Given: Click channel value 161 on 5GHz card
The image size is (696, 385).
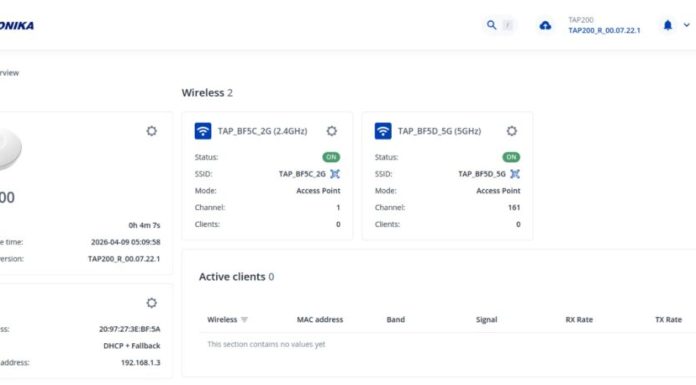Looking at the screenshot, I should (x=514, y=207).
